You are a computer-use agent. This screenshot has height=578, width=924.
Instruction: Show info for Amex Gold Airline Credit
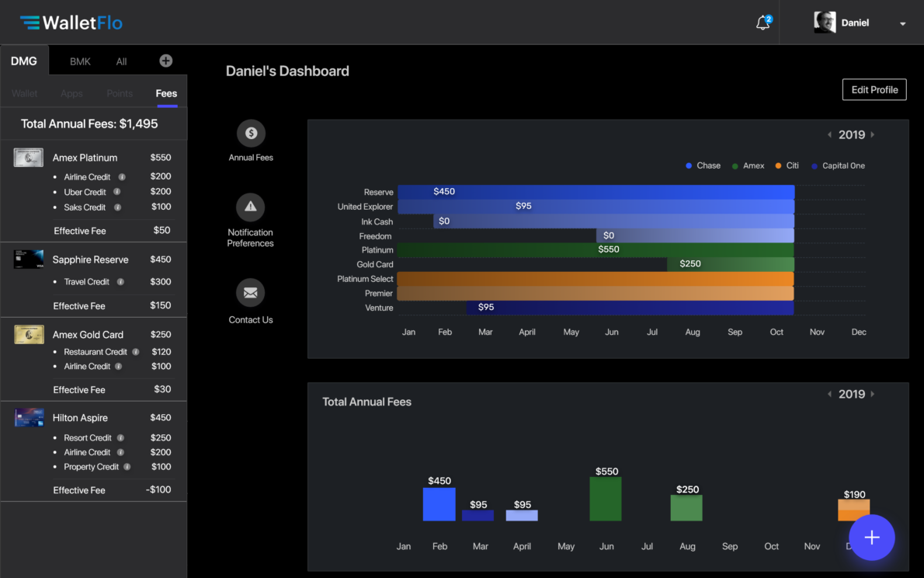point(119,366)
